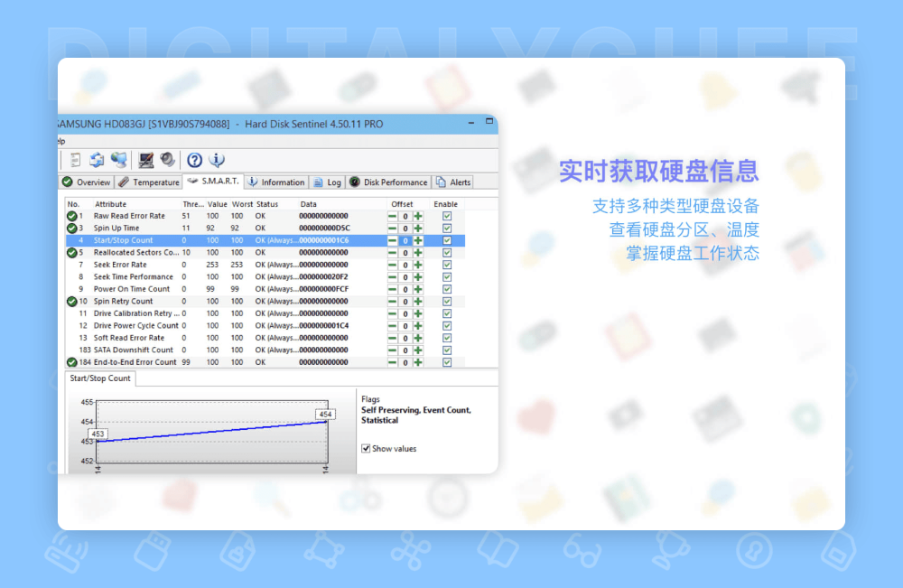Click the 453 data label on the chart

98,434
